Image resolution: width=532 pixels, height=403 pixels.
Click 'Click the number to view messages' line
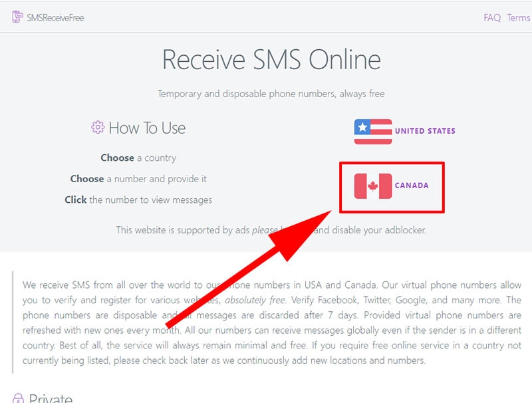[138, 200]
